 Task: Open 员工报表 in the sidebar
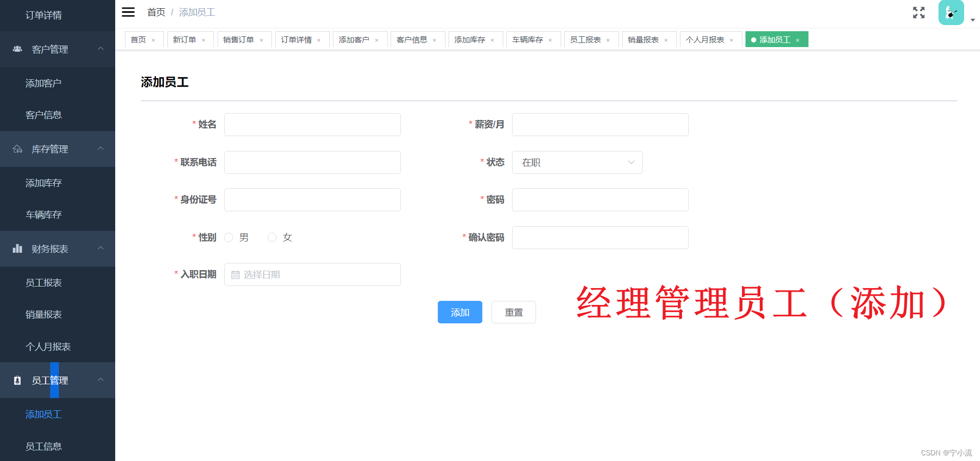coord(57,282)
